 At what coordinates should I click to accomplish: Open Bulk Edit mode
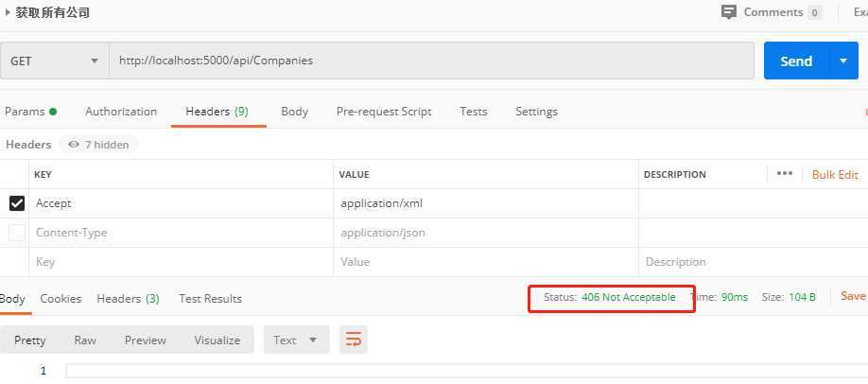tap(835, 175)
